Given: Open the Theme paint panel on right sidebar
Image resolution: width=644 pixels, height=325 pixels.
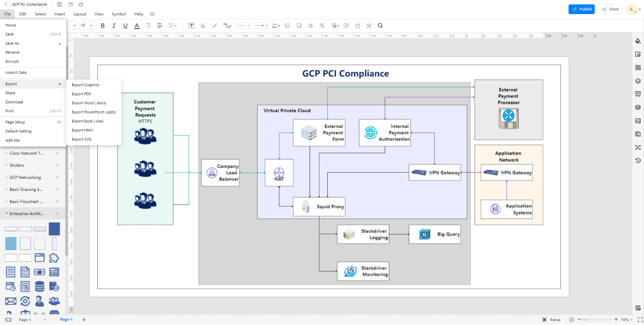Looking at the screenshot, I should pos(638,41).
